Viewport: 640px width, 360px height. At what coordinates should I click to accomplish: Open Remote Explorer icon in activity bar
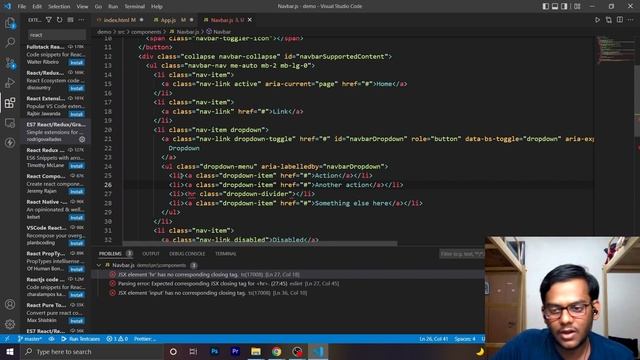[x=10, y=123]
